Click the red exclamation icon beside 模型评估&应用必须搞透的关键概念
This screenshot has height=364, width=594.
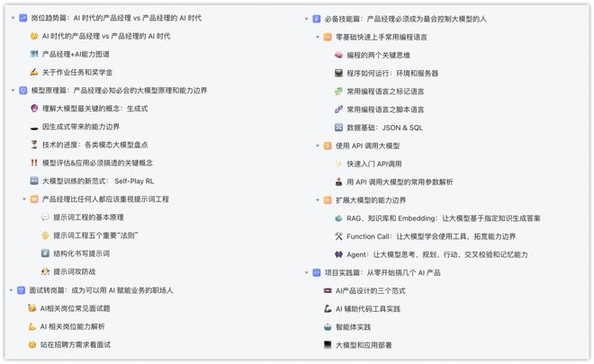click(x=34, y=163)
